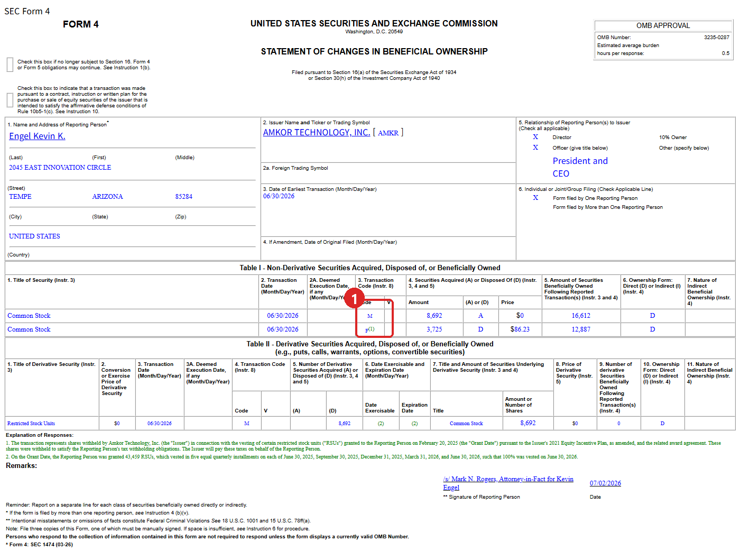This screenshot has width=740, height=560.
Task: Click the zip code 85284
Action: pyautogui.click(x=184, y=197)
